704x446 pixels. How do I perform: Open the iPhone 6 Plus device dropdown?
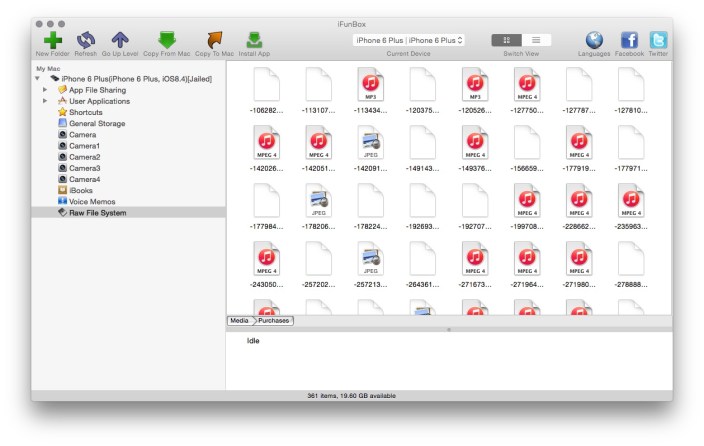click(409, 40)
